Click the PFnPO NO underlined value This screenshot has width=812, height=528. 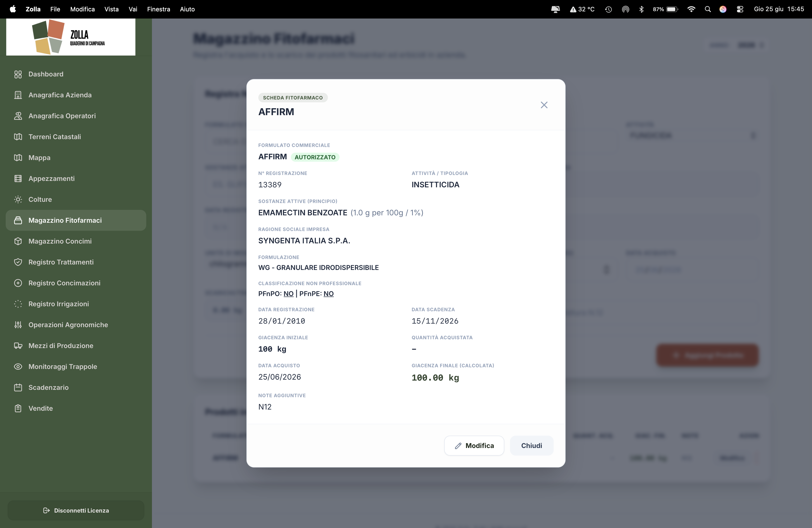[x=289, y=294]
